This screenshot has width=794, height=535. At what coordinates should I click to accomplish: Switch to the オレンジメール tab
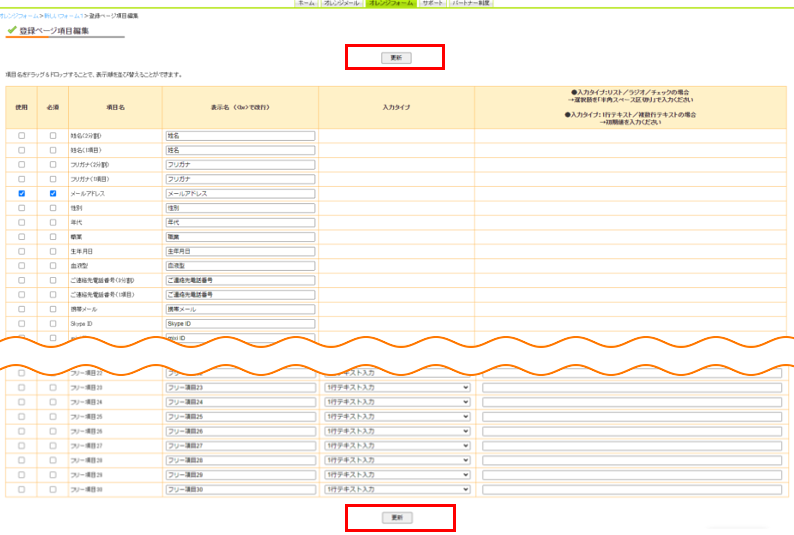click(x=342, y=3)
